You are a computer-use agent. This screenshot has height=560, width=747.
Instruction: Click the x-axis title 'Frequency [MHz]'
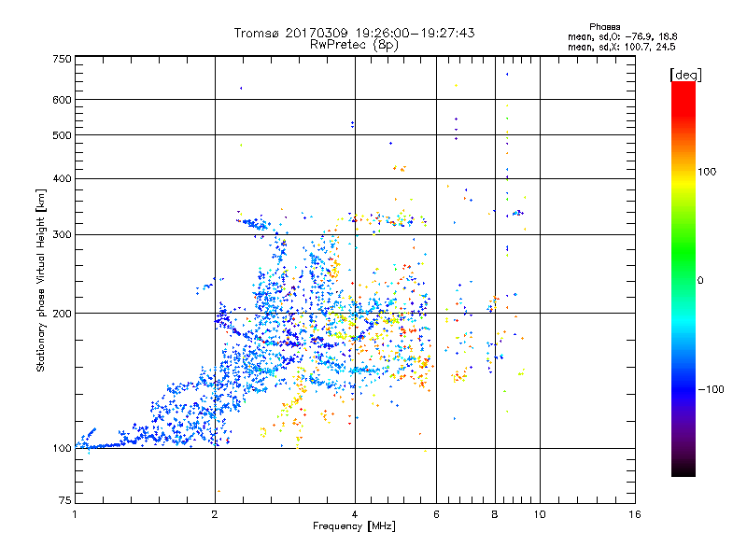[x=354, y=526]
